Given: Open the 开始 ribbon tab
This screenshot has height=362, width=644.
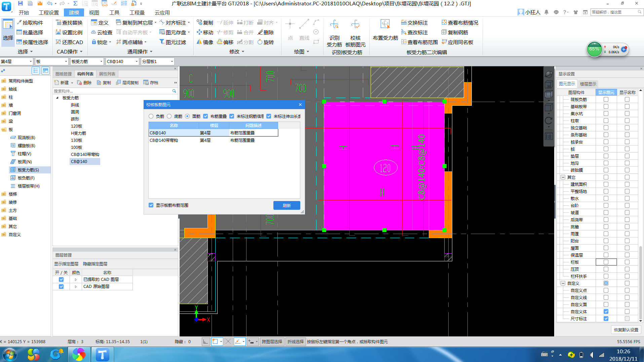Looking at the screenshot, I should 24,12.
